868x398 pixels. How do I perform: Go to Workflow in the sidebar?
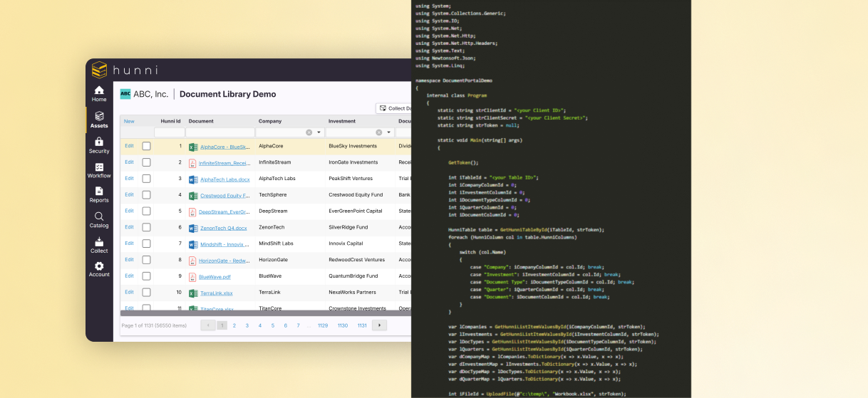pos(99,170)
